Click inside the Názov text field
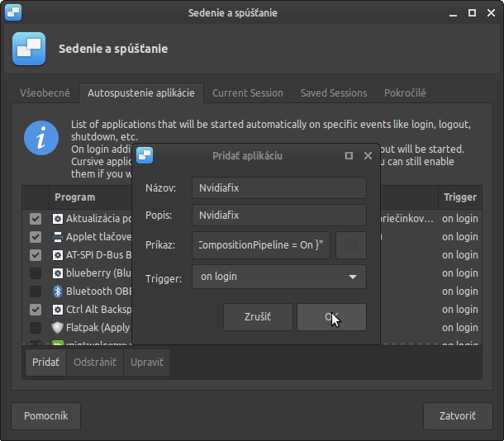Screen dimensions: 504x441 (278, 188)
